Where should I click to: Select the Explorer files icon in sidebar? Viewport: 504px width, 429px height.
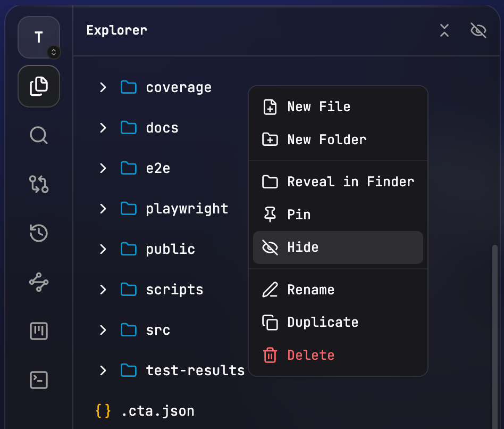point(39,86)
